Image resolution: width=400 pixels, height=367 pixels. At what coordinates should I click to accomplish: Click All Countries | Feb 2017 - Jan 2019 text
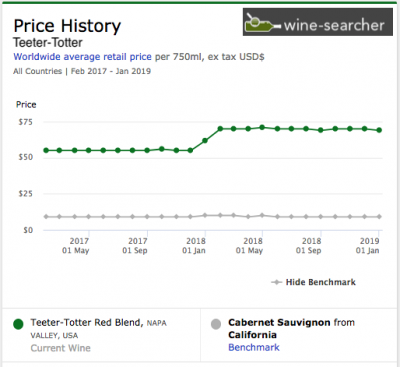[82, 71]
